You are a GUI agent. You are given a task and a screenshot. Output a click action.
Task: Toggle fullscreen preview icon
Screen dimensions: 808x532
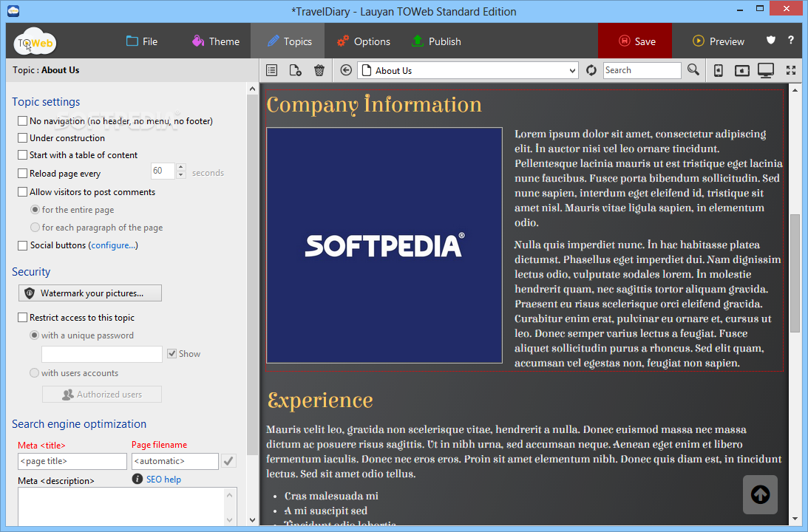point(791,70)
